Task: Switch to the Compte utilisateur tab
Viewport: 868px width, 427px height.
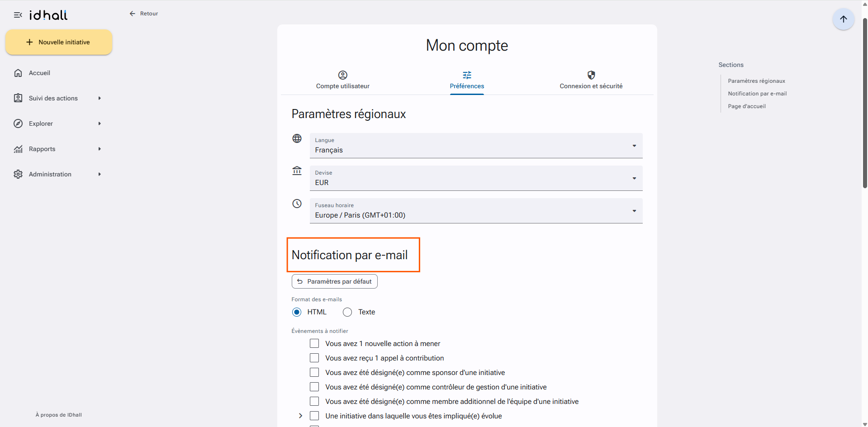Action: pos(343,80)
